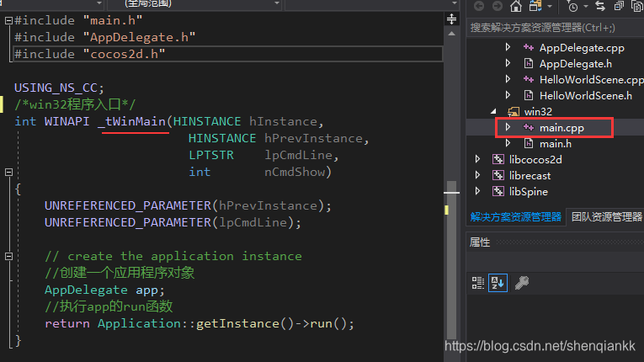The width and height of the screenshot is (644, 362).
Task: Click the Categorized view icon in Properties
Action: 478,283
